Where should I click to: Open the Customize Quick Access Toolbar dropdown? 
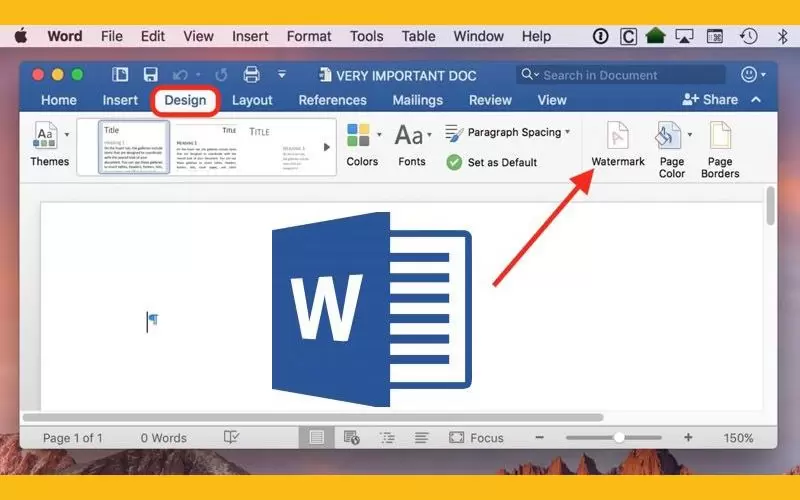pyautogui.click(x=282, y=74)
